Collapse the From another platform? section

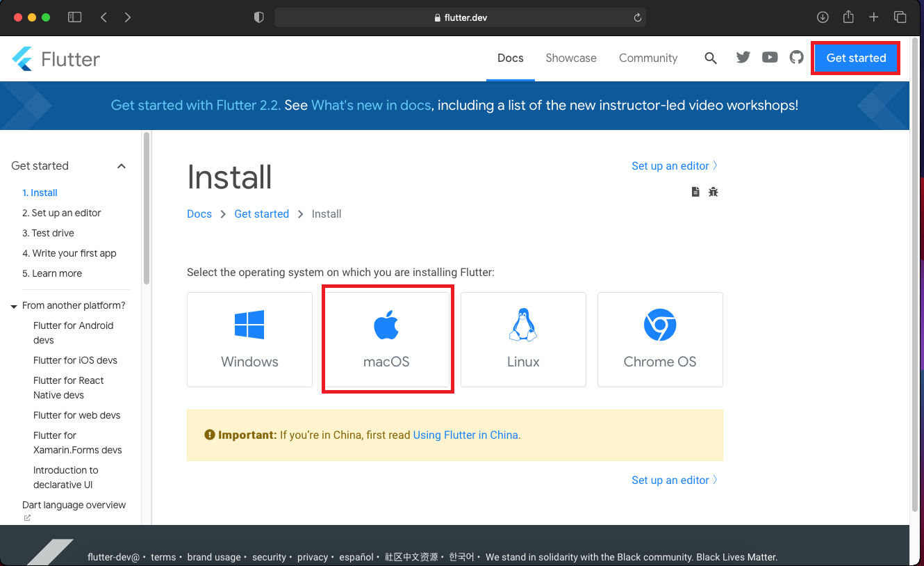coord(14,306)
